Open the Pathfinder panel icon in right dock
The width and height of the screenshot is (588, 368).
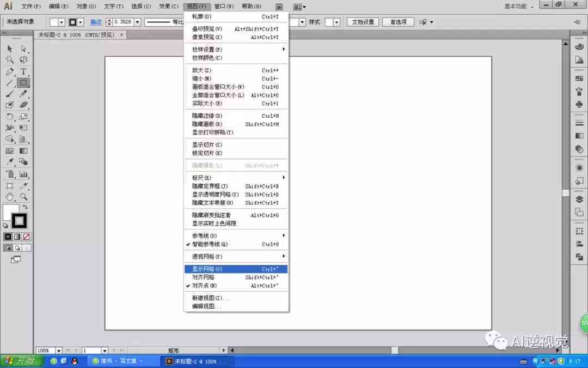tap(579, 257)
